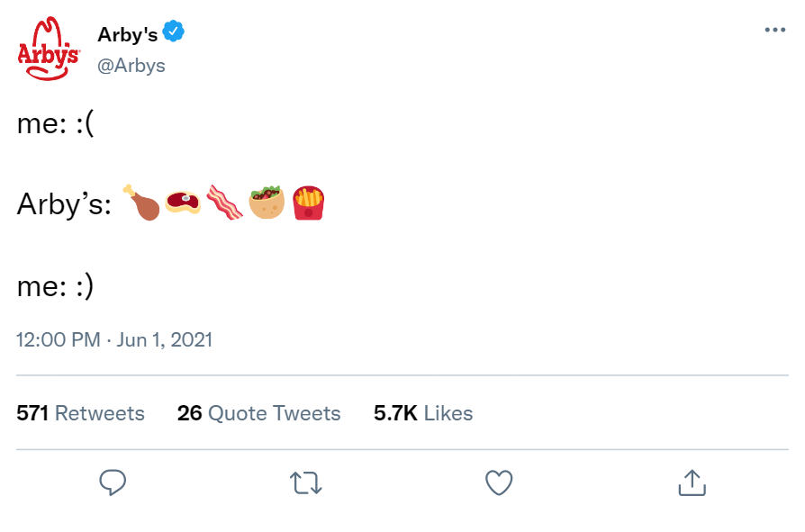
Task: Open the share tweet icon
Action: 691,482
